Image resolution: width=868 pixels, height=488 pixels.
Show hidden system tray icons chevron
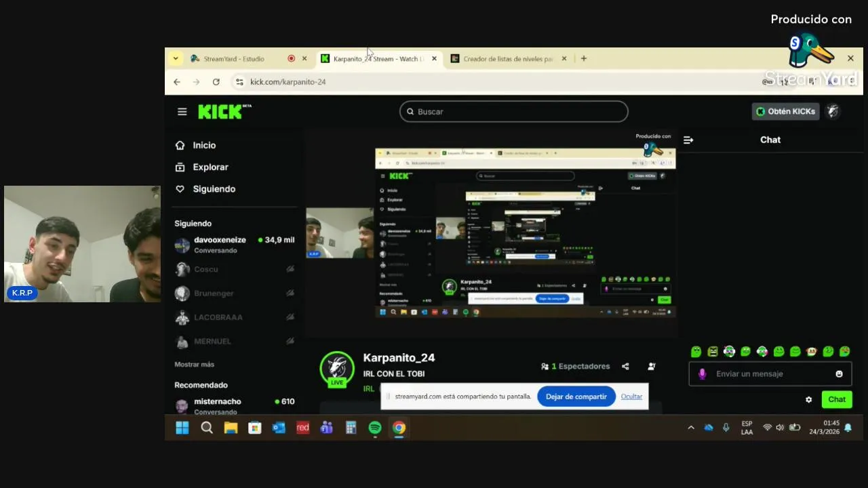pyautogui.click(x=691, y=428)
